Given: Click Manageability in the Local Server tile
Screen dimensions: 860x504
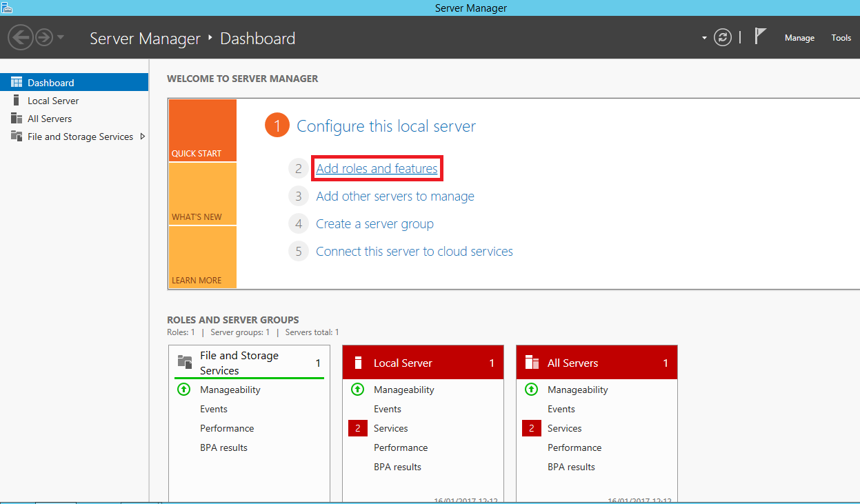Looking at the screenshot, I should point(404,390).
